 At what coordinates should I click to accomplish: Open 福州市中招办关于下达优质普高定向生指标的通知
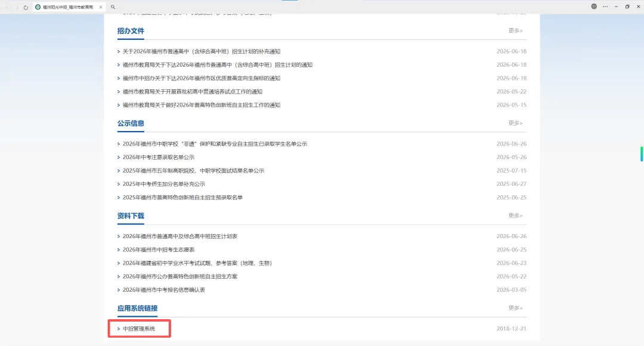pos(202,78)
